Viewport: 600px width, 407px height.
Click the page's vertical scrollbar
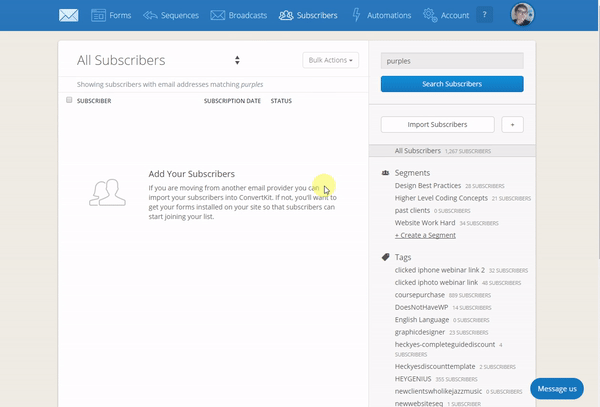(x=598, y=130)
